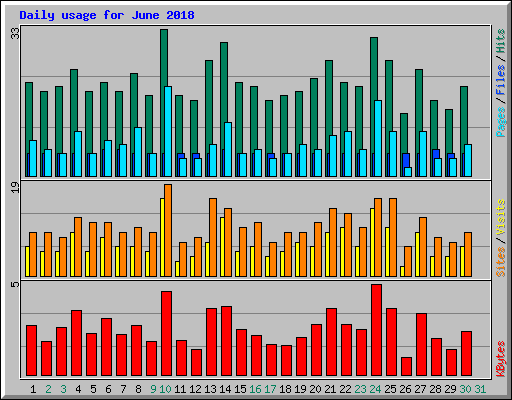512x400 pixels.
Task: Click the 'Pages' legend label on the right
Action: [500, 122]
